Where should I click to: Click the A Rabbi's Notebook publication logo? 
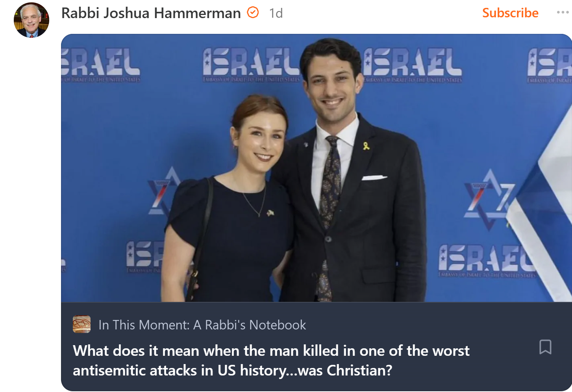coord(81,324)
